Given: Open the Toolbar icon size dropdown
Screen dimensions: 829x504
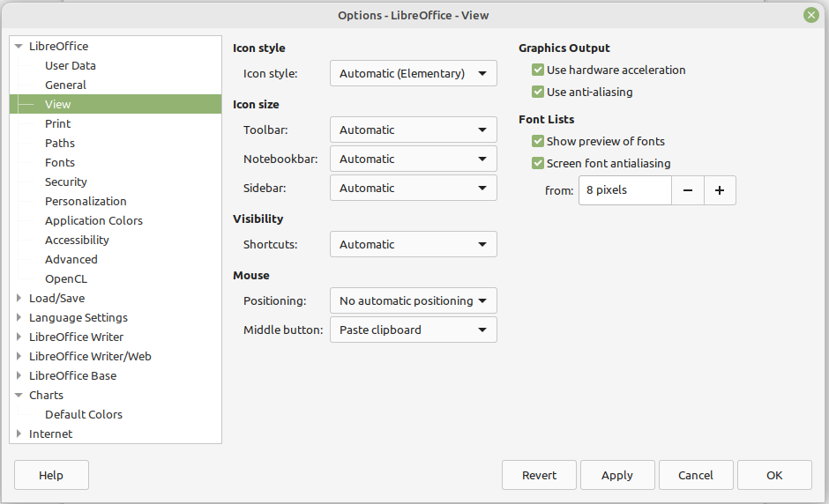Looking at the screenshot, I should tap(413, 130).
